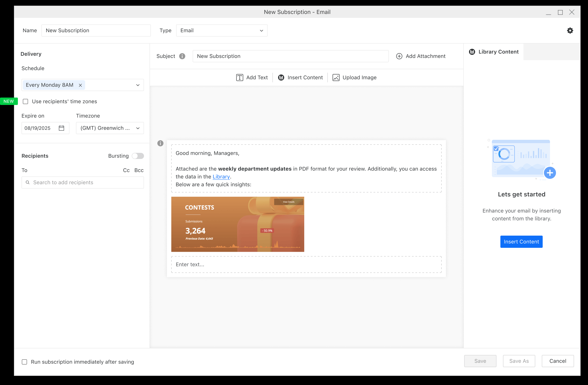Toggle the Bursting switch

[138, 156]
